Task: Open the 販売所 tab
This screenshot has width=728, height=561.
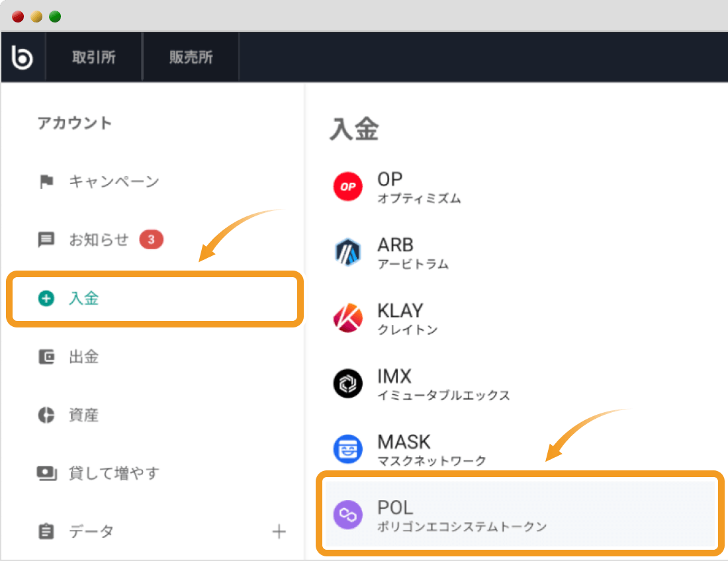Action: click(x=191, y=57)
